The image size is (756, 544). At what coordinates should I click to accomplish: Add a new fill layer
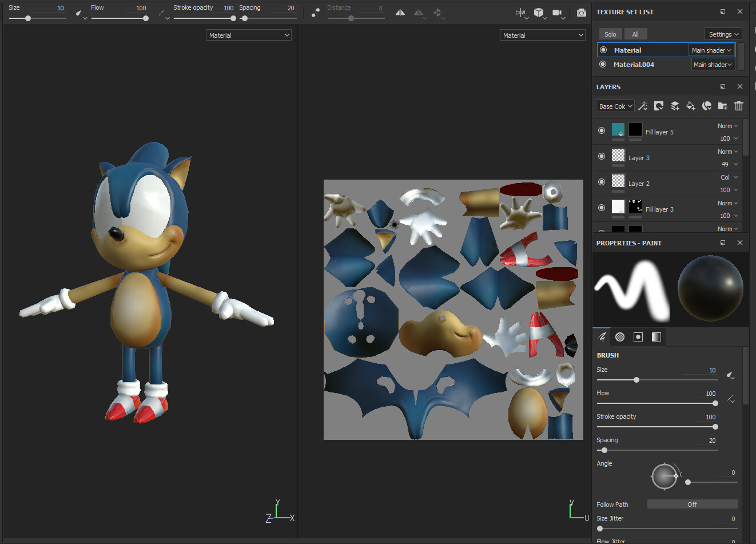point(690,106)
